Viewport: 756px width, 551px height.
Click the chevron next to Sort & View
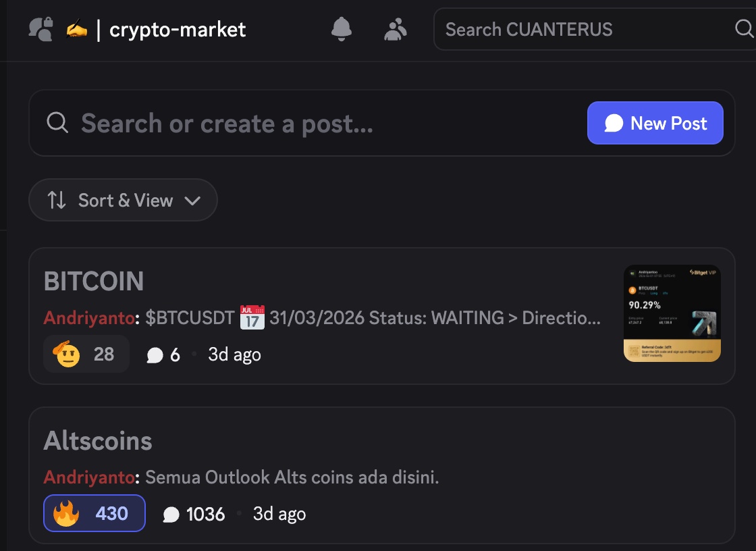tap(192, 201)
